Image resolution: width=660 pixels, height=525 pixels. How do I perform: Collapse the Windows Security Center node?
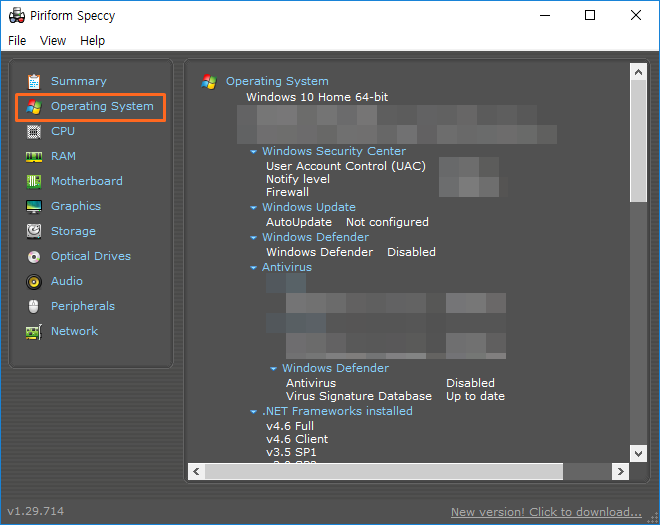coord(253,152)
